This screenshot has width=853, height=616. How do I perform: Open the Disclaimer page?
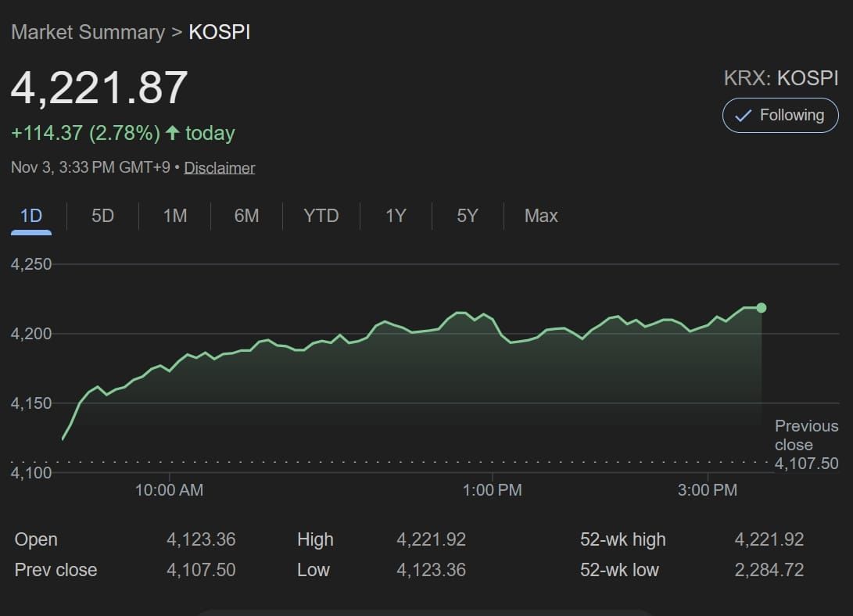click(219, 167)
